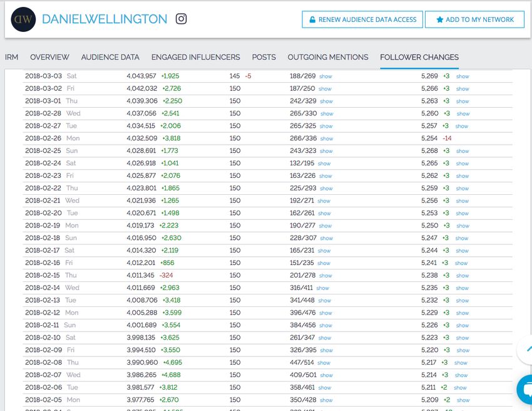This screenshot has width=532, height=411.
Task: Click show link beside 5,244
Action: click(463, 251)
